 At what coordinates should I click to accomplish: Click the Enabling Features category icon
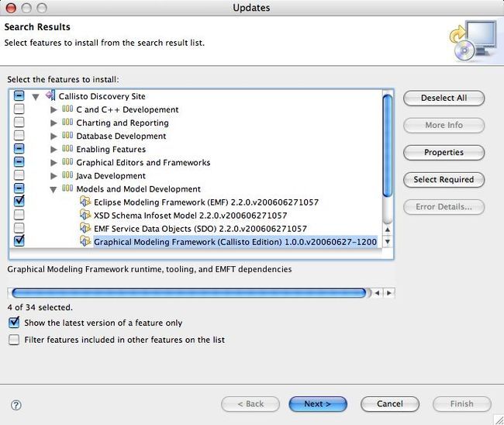pyautogui.click(x=67, y=148)
